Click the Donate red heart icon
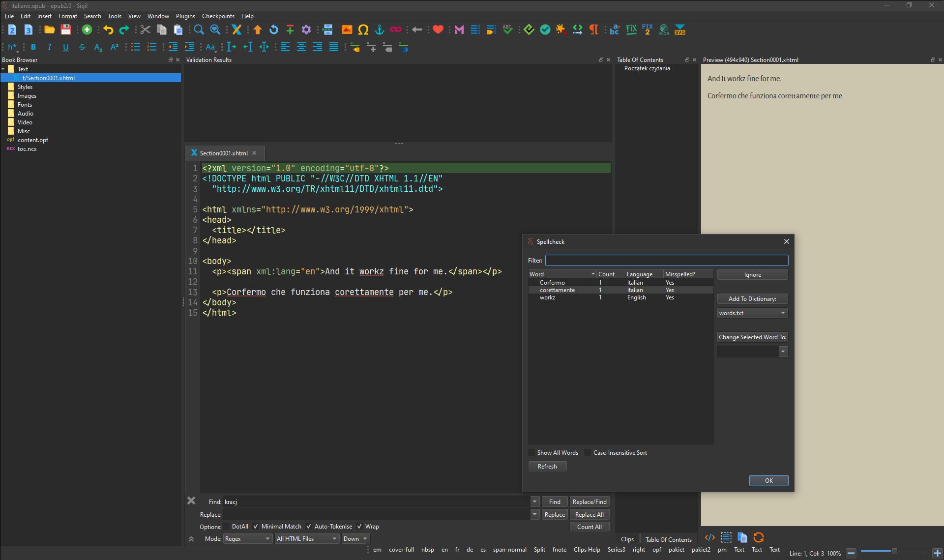This screenshot has width=944, height=560. point(438,30)
